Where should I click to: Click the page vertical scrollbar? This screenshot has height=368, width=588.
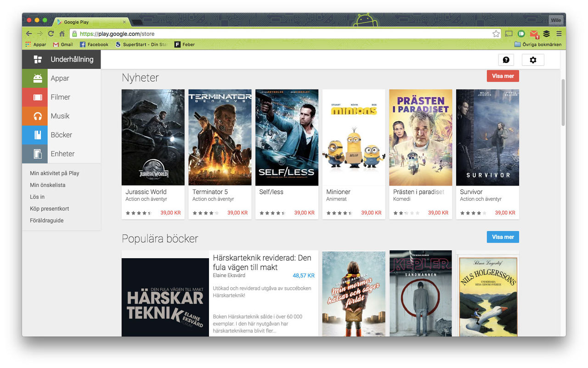[x=563, y=102]
